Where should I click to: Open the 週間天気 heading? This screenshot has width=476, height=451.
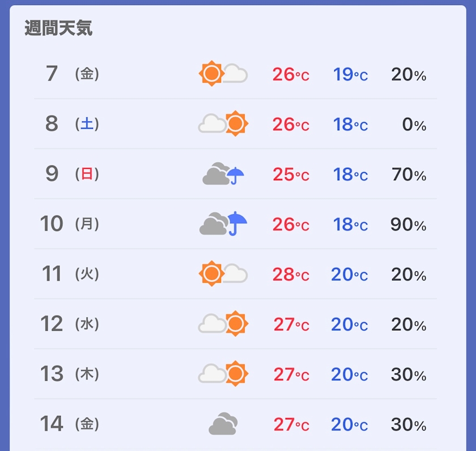(58, 28)
